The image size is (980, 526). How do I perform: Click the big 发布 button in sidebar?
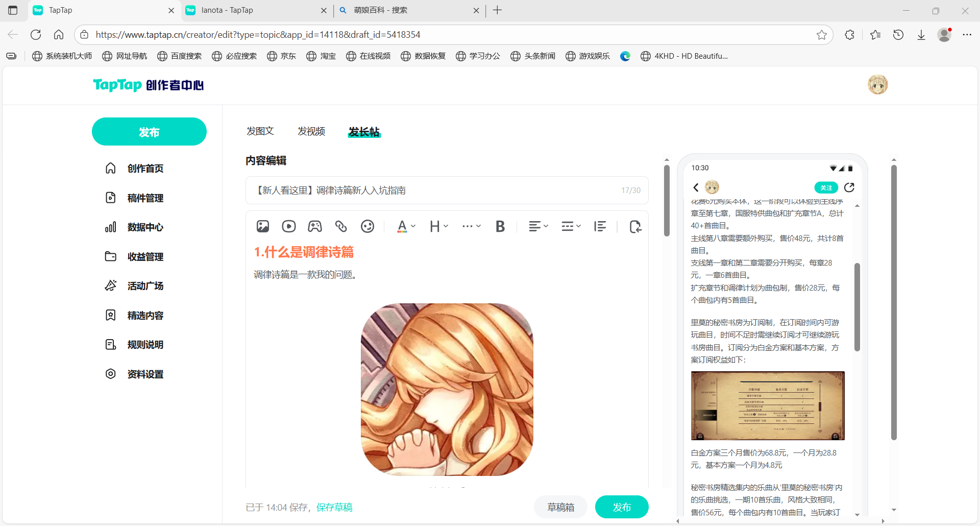coord(149,132)
